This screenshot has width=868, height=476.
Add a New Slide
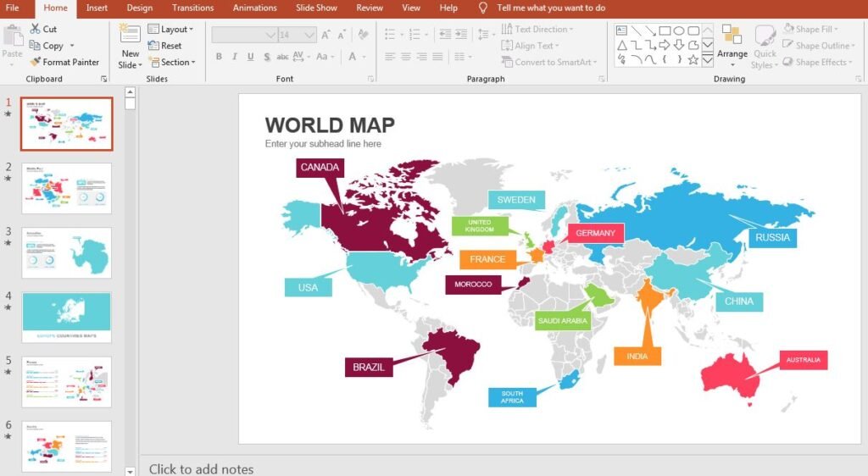tap(130, 47)
